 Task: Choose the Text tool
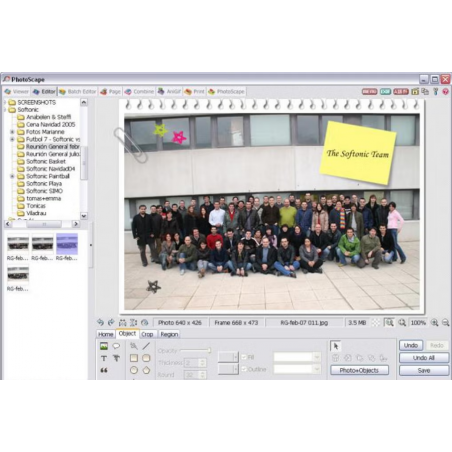coord(104,358)
